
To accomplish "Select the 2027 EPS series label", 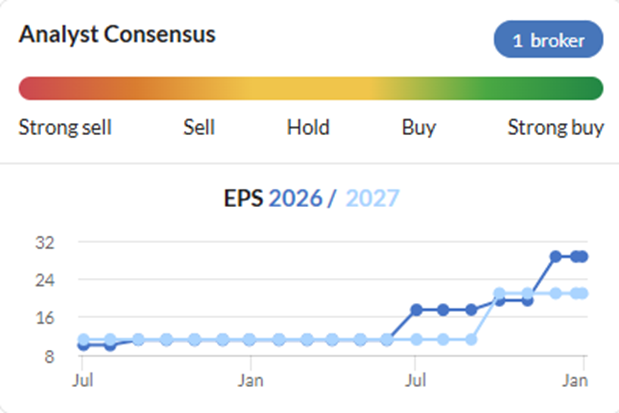I will click(x=372, y=198).
